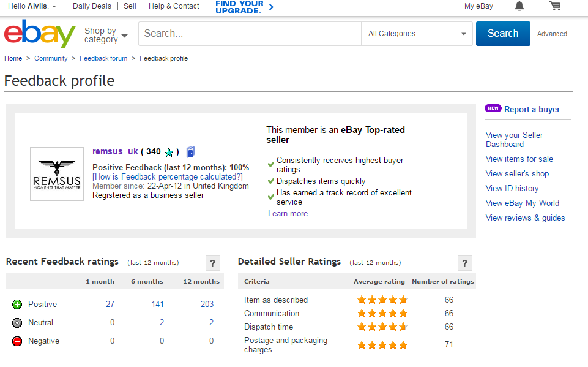Open View seller's shop
Viewport: 588px width, 367px height.
517,173
